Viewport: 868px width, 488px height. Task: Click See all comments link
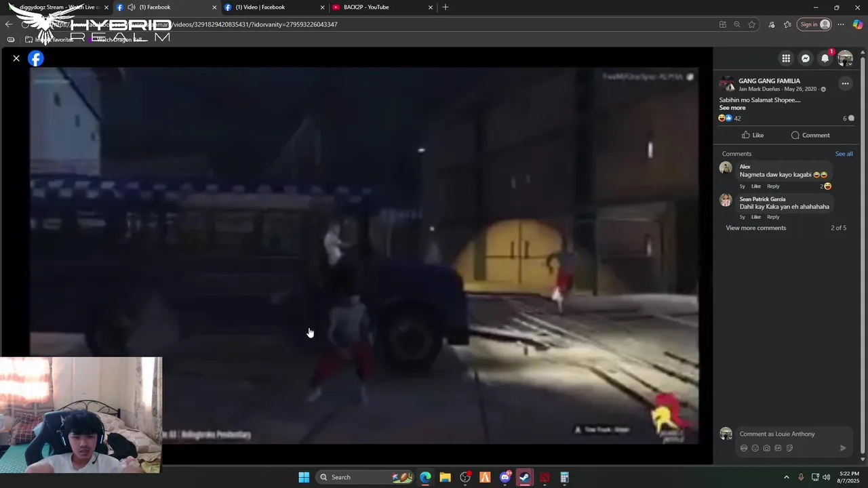pos(844,154)
